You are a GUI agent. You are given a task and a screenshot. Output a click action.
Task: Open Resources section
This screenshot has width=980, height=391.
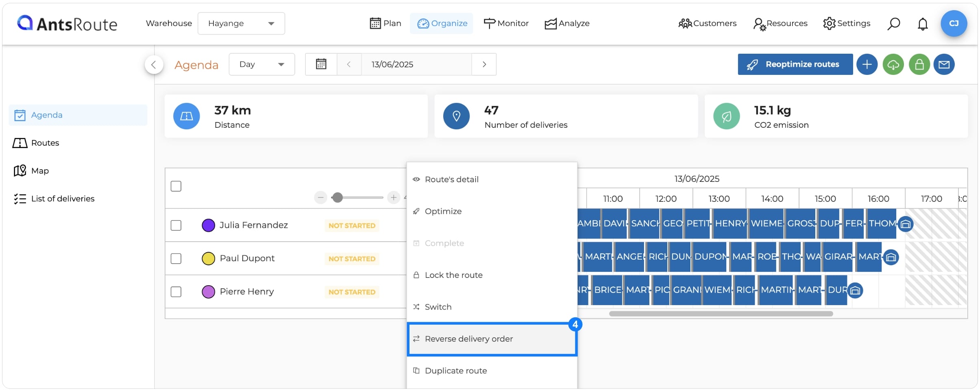pyautogui.click(x=780, y=24)
